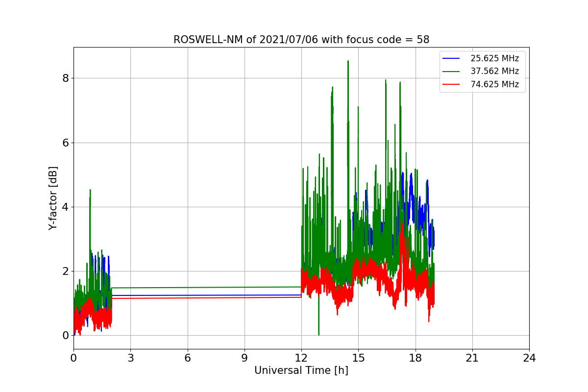Click x-axis tick label 21
The width and height of the screenshot is (588, 392).
pos(472,358)
